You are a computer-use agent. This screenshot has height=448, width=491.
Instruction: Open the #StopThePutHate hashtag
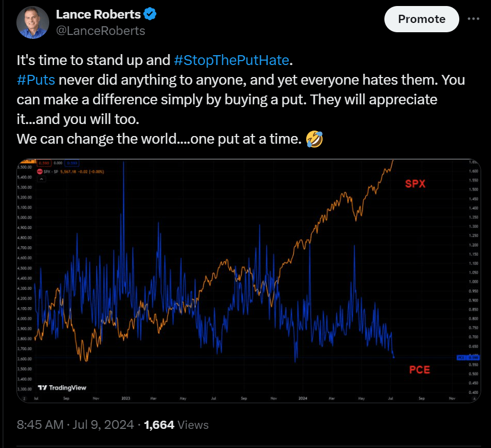pos(231,60)
